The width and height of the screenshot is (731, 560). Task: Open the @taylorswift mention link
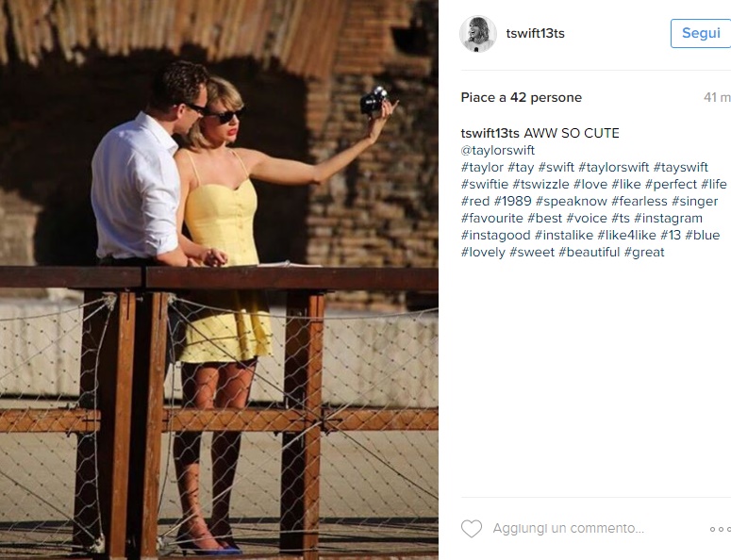point(498,151)
